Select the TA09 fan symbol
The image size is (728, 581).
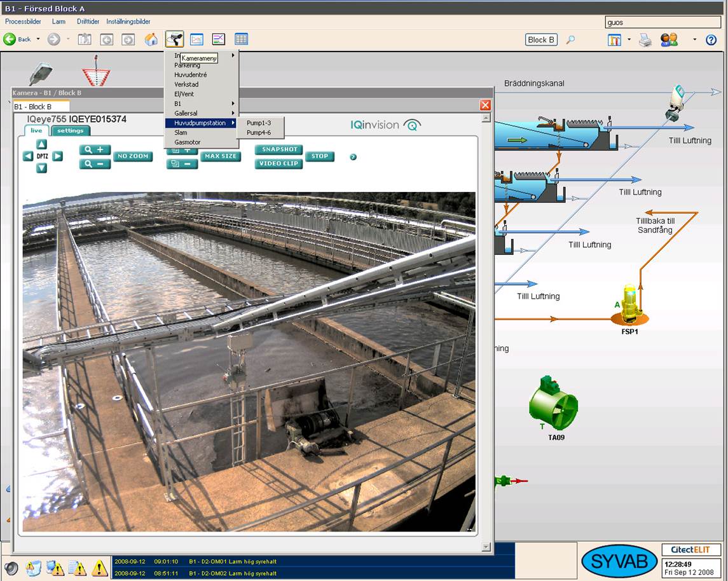click(553, 405)
